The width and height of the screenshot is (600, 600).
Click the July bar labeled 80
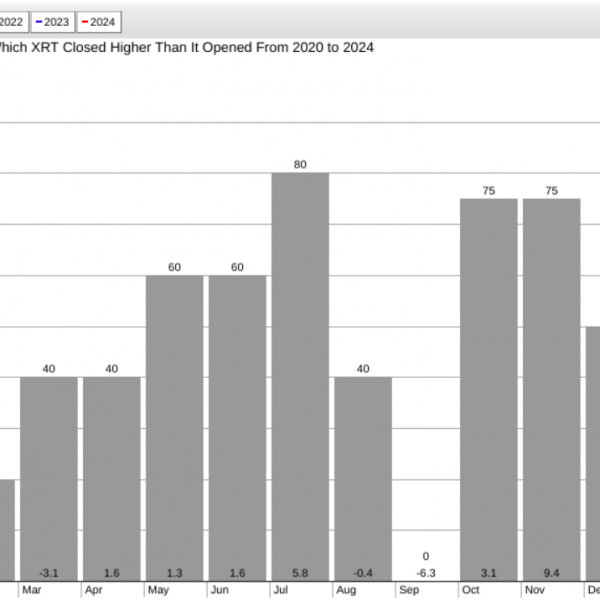point(300,377)
